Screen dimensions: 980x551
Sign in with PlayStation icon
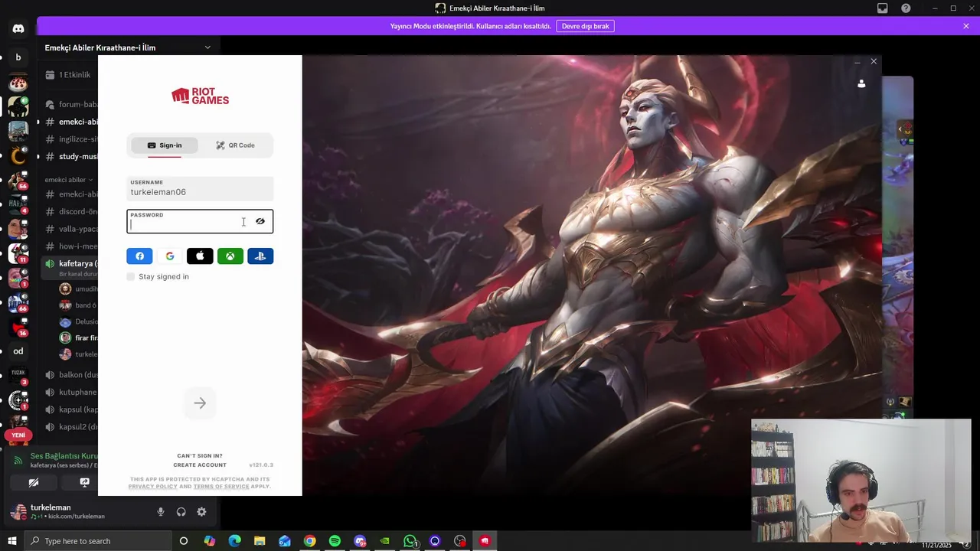[x=260, y=256]
